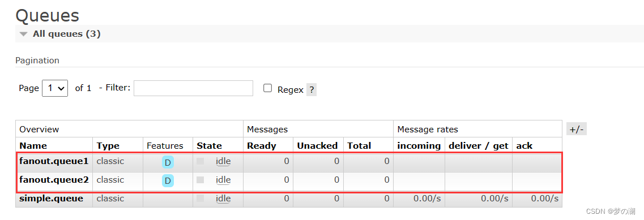Click the classic type of fanout.queue1
This screenshot has height=220, width=644.
[110, 161]
